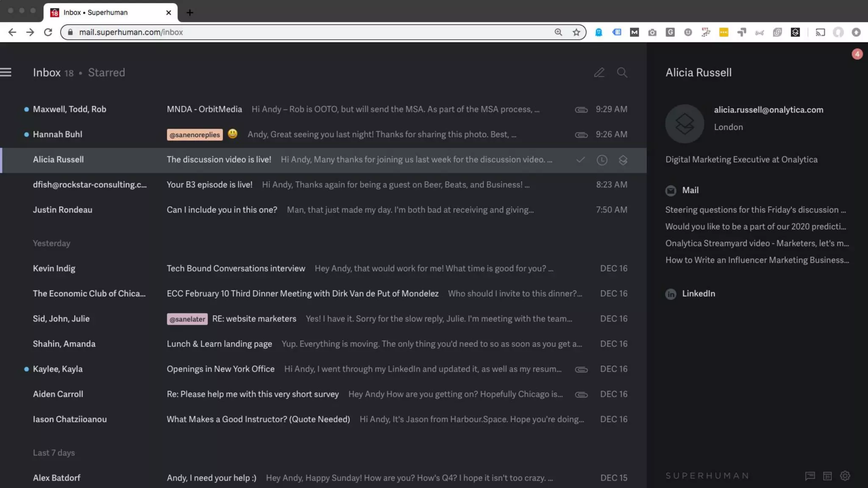868x488 pixels.
Task: Bookmark page with the star icon
Action: (576, 32)
